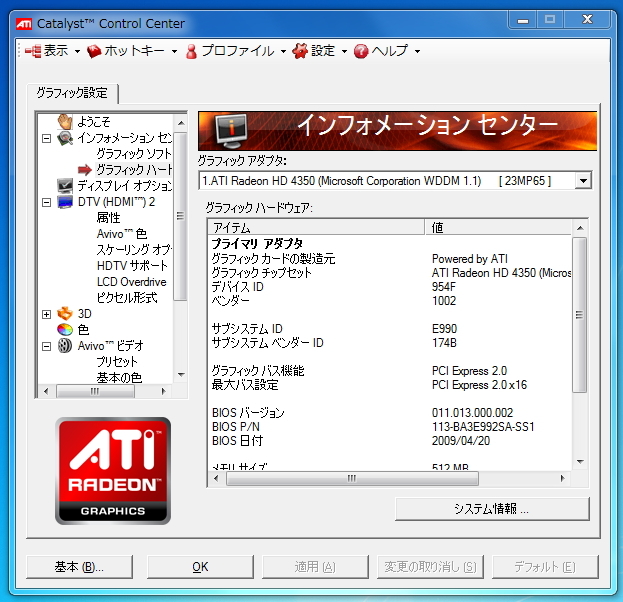Click the アイテム column header

(317, 228)
